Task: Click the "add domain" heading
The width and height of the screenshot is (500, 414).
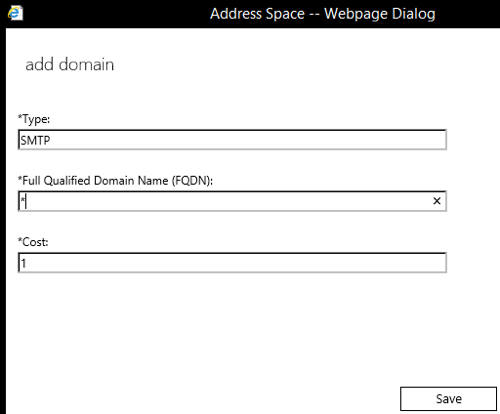Action: click(x=70, y=64)
